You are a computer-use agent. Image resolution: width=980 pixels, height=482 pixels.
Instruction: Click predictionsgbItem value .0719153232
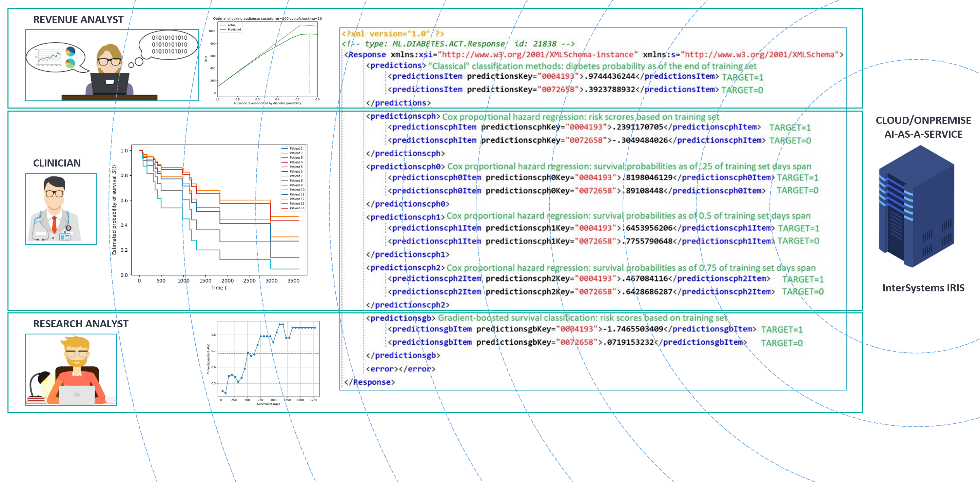[x=628, y=342]
